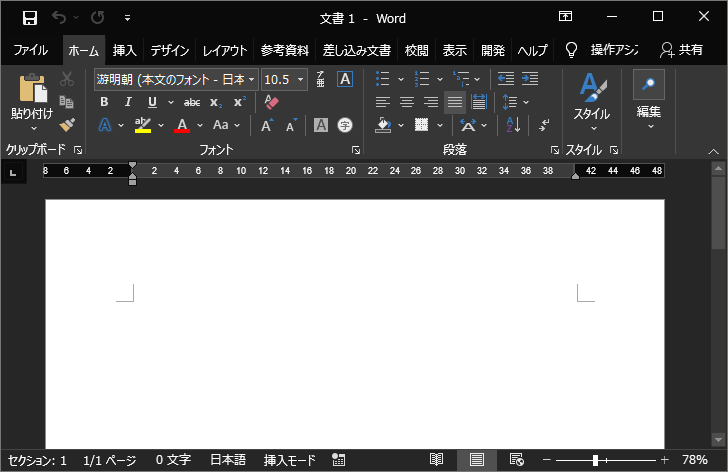Click the zoom slider handle
The image size is (728, 472).
[x=595, y=460]
